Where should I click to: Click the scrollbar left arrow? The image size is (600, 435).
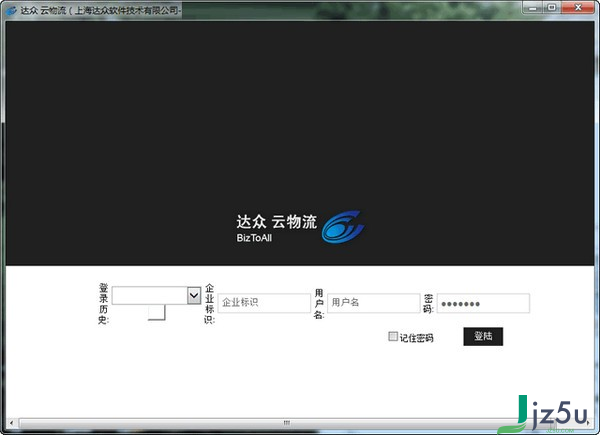coord(11,423)
